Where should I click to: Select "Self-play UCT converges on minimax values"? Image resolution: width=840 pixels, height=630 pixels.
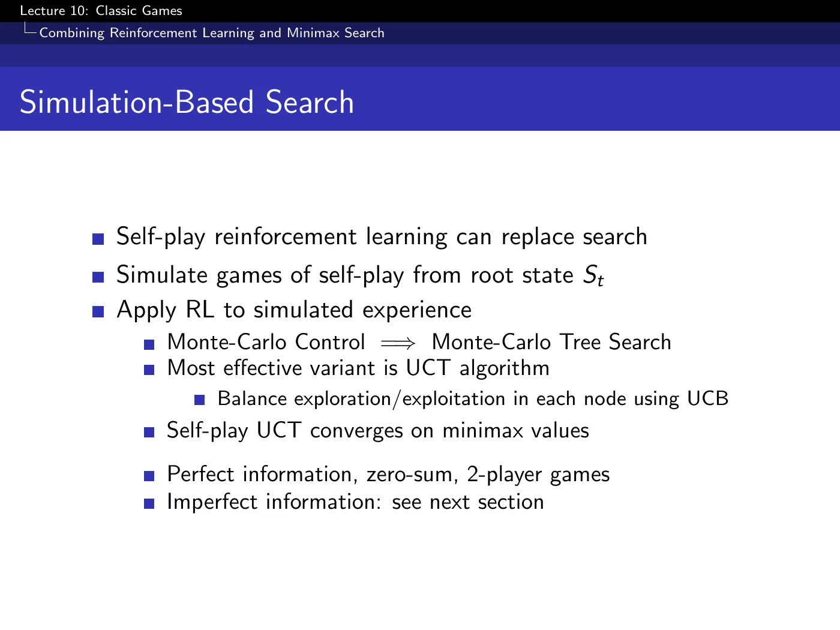[x=378, y=431]
